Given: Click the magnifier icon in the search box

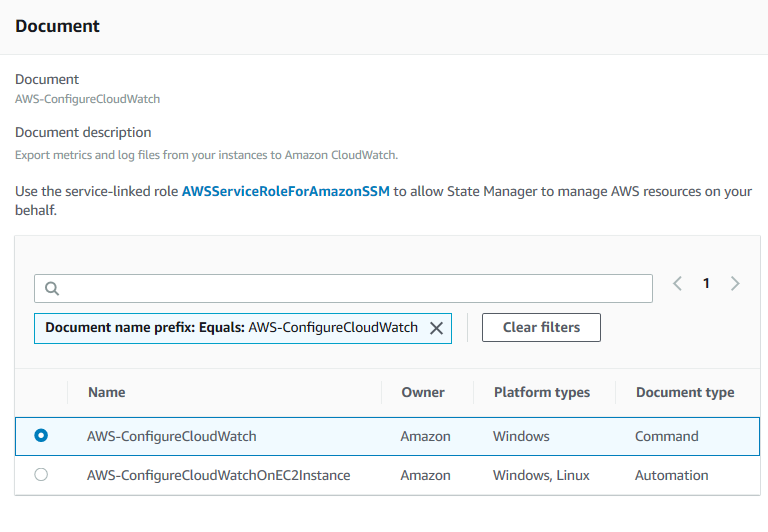Looking at the screenshot, I should 52,288.
